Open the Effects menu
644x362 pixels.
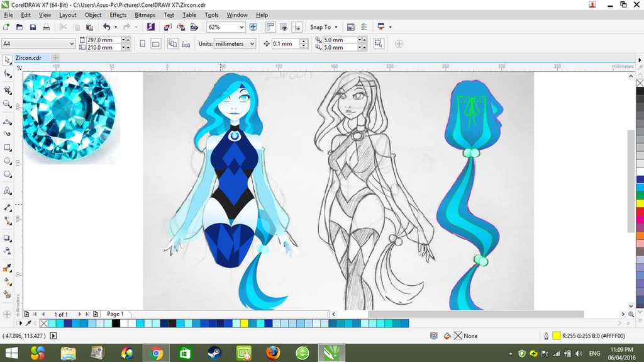coord(118,15)
